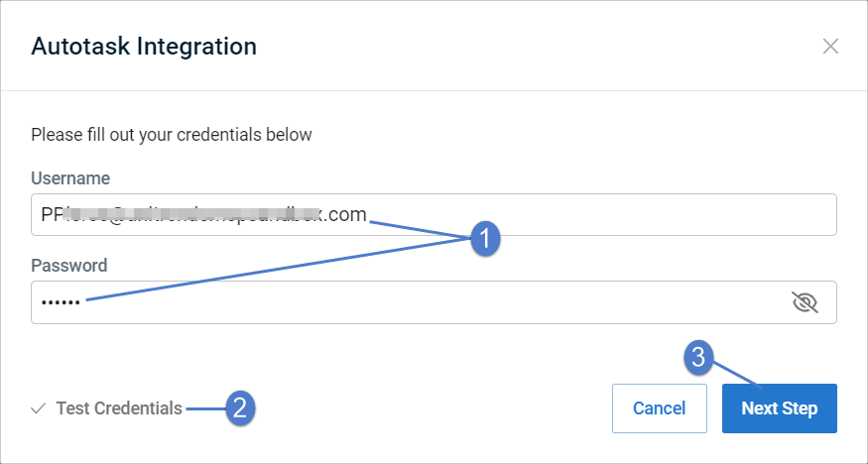The image size is (868, 464).
Task: Click the 'Please fill out your credentials' text
Action: click(x=172, y=135)
